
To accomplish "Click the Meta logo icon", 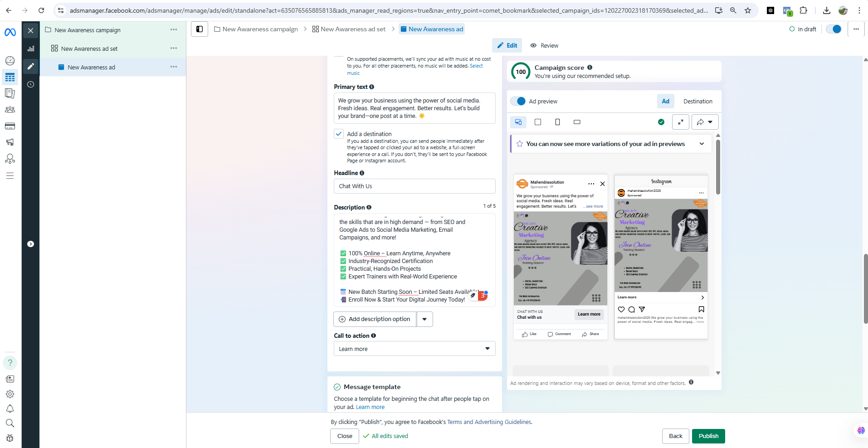I will pos(10,32).
